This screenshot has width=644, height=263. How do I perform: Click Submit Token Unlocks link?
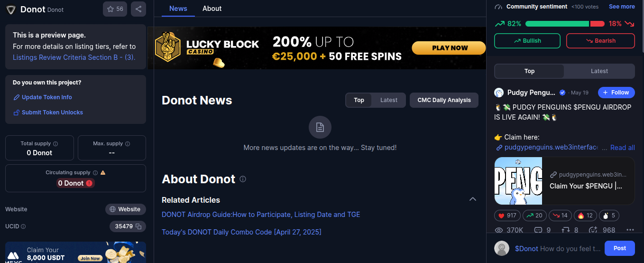tap(48, 113)
